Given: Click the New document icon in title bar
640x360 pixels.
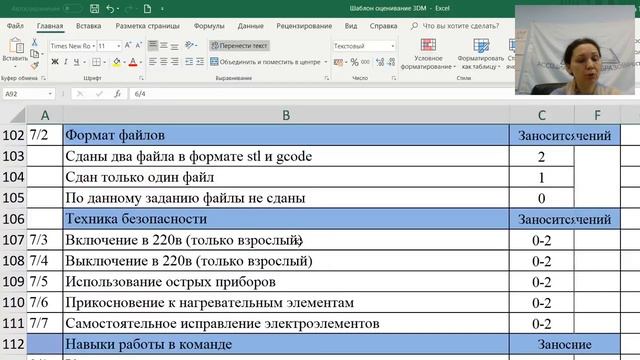Looking at the screenshot, I should (x=147, y=8).
